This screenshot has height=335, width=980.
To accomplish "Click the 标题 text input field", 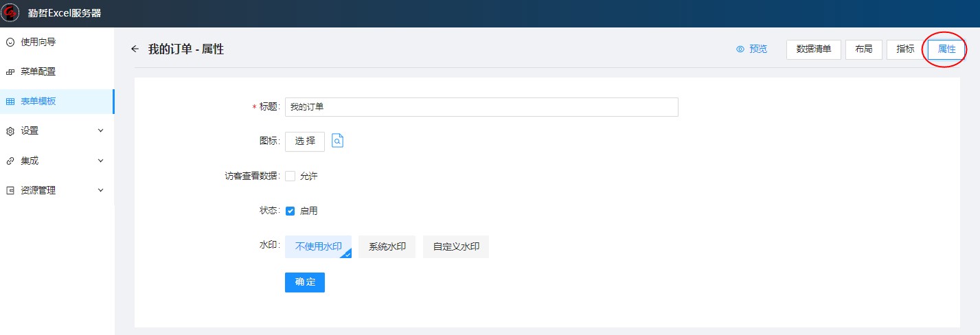I will [481, 107].
